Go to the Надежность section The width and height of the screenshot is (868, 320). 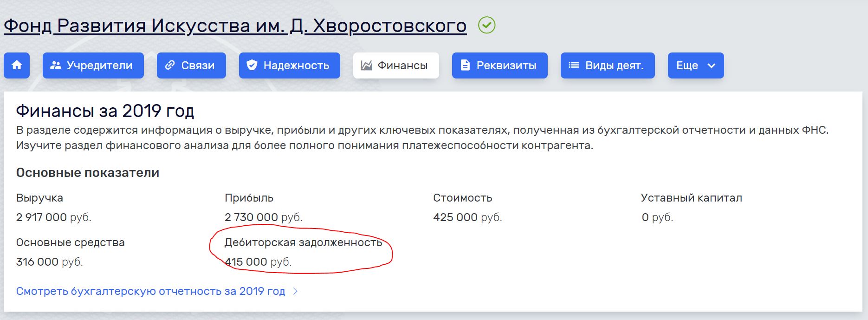pyautogui.click(x=296, y=65)
